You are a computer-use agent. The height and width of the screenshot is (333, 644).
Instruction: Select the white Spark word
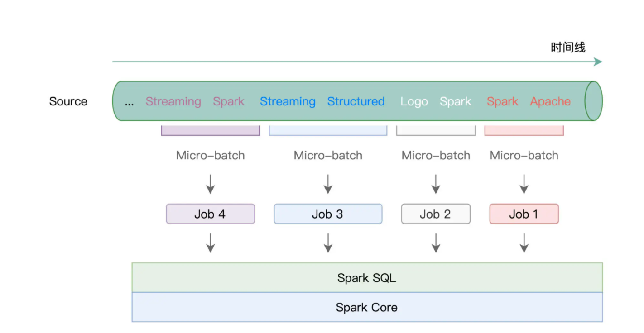[456, 101]
